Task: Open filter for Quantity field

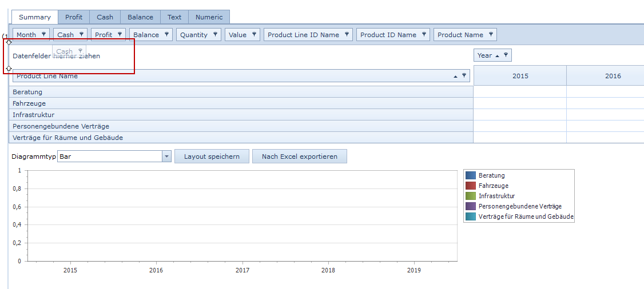Action: click(215, 34)
